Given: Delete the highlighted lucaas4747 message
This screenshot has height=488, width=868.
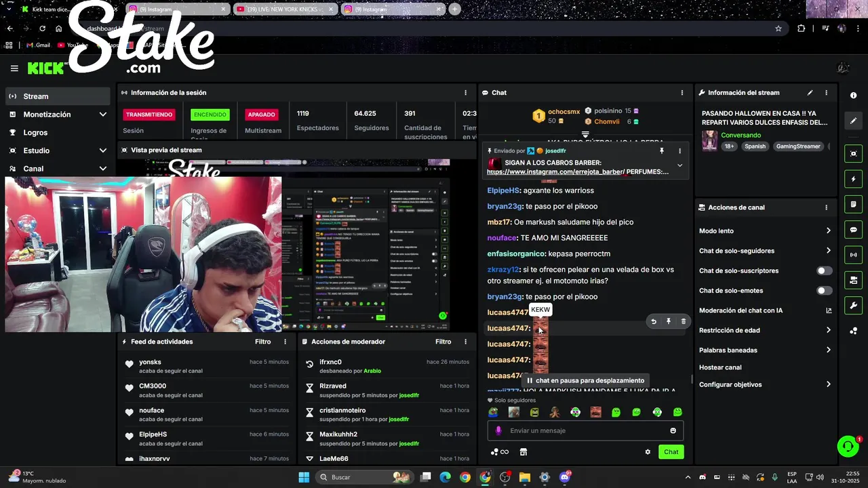Looking at the screenshot, I should pos(683,321).
